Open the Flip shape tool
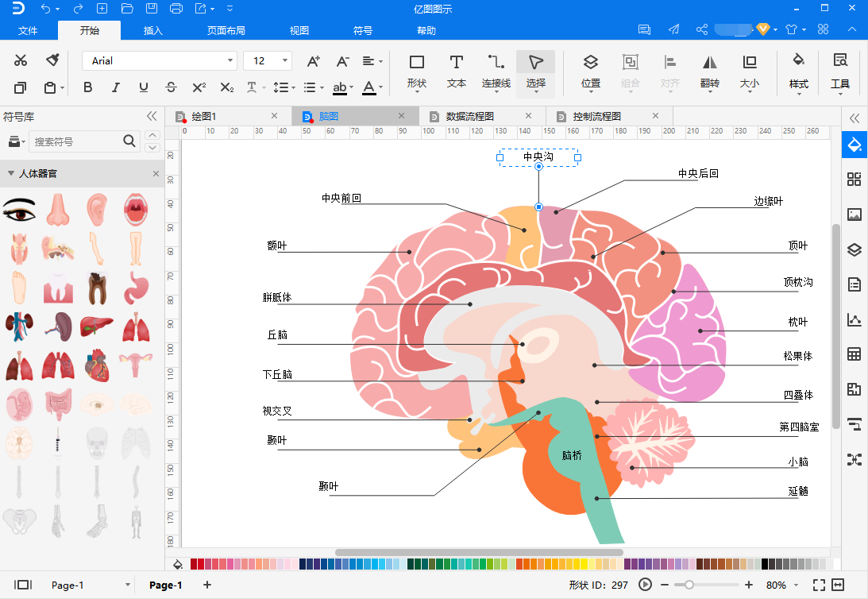This screenshot has width=868, height=599. click(710, 71)
